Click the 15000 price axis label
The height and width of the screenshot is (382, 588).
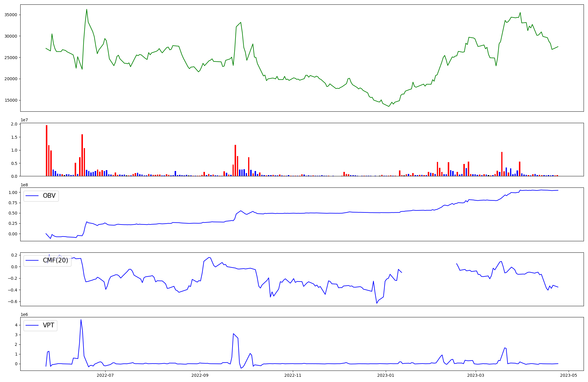click(11, 100)
